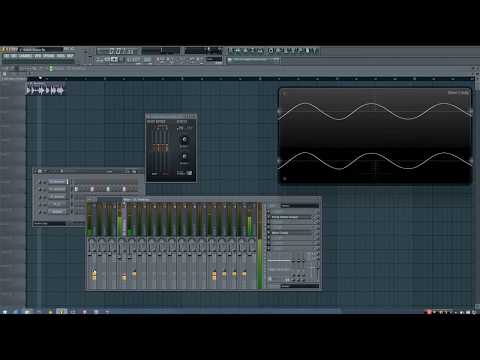Select the fifth channel button in the step sequencer

(x=57, y=212)
